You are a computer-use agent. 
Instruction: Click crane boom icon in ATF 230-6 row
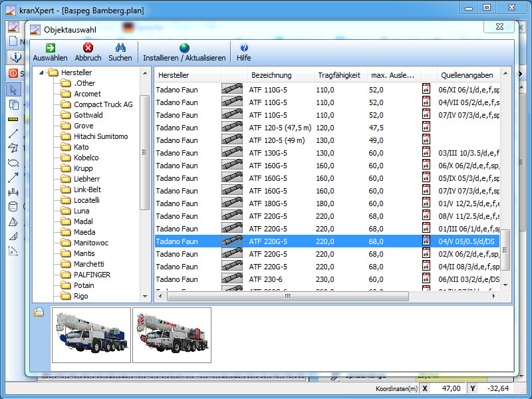point(232,279)
